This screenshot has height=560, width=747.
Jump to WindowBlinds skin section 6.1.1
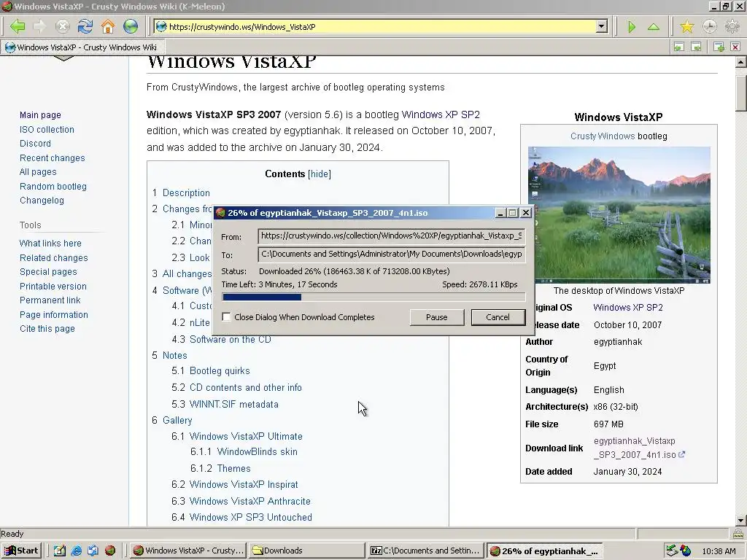click(x=258, y=451)
